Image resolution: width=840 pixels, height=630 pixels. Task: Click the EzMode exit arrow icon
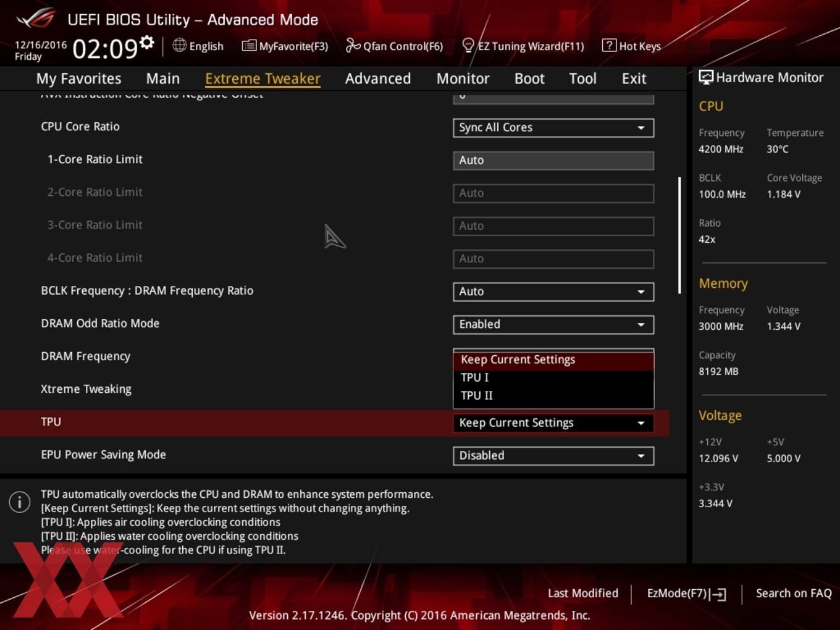tap(718, 594)
